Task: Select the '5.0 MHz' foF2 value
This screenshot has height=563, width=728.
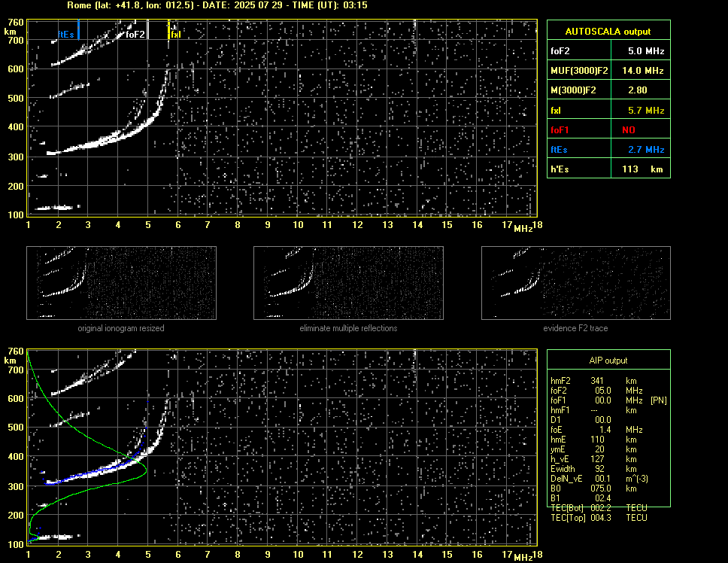Action: point(646,51)
